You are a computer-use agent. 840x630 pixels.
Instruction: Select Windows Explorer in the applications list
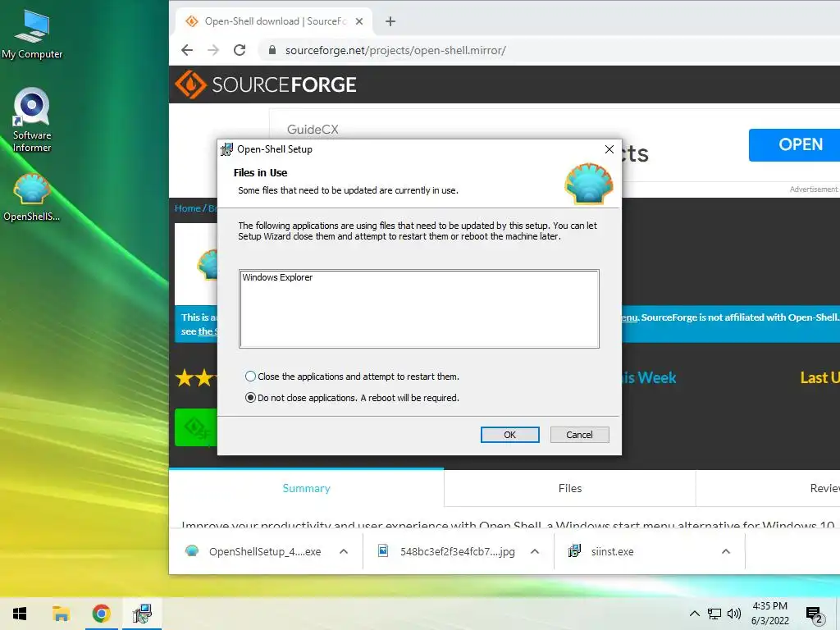(x=277, y=277)
